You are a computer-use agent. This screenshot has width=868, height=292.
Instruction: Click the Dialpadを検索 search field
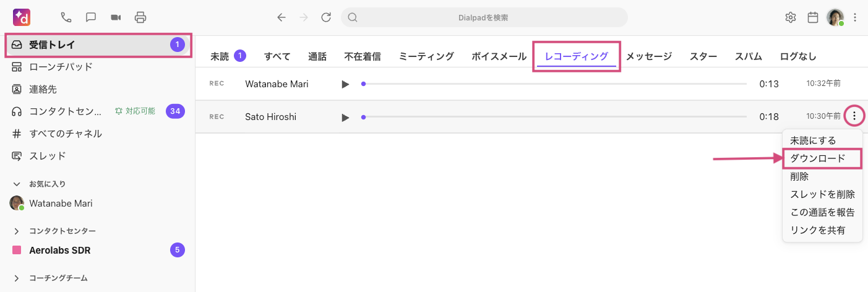[x=484, y=17]
